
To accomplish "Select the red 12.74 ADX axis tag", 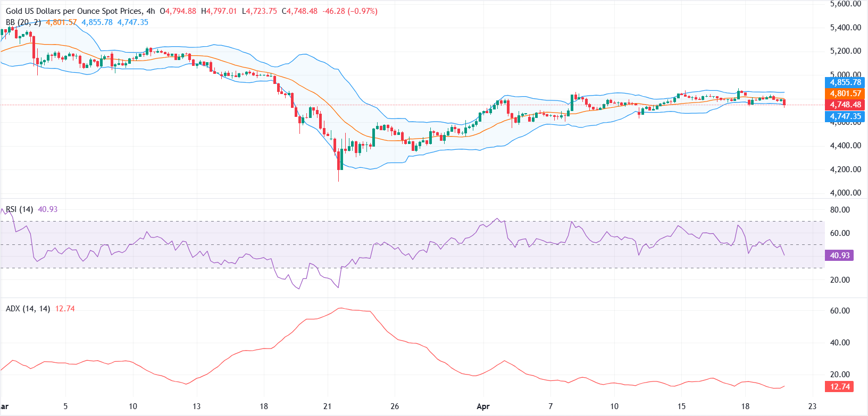I will tap(839, 387).
